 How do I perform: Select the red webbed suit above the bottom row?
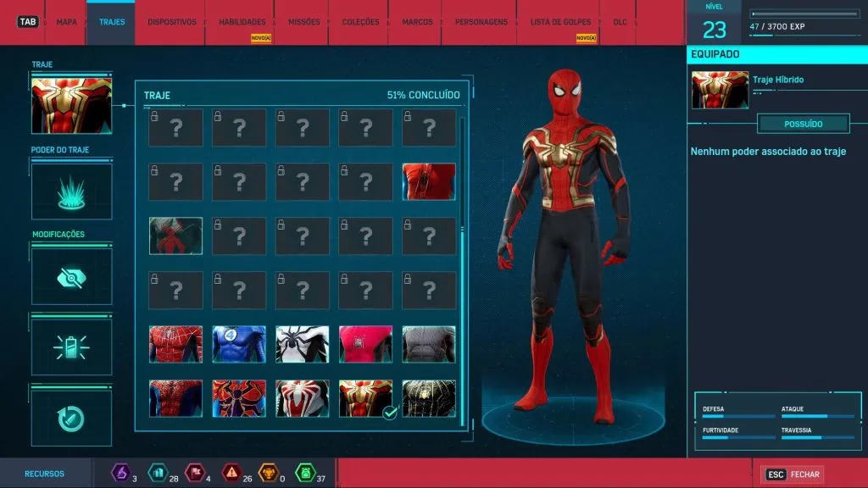click(x=175, y=344)
